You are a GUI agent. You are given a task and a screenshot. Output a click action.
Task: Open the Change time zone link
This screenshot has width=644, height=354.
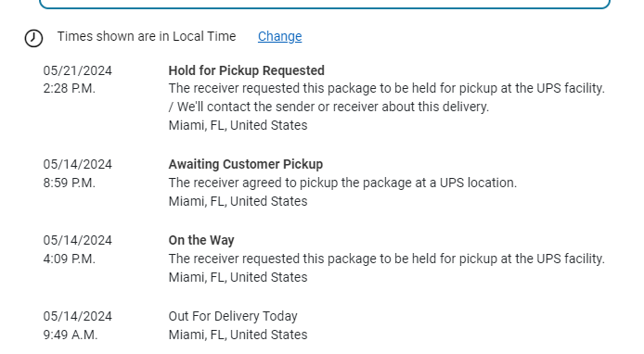279,36
